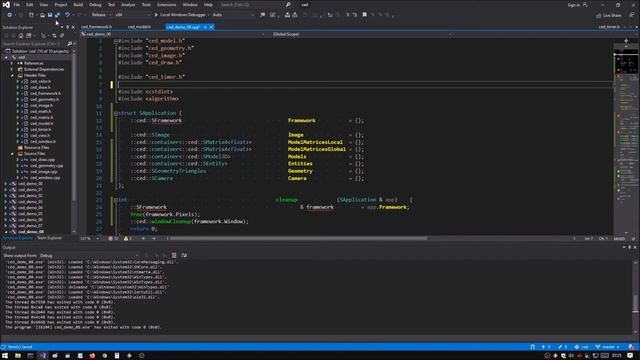640x360 pixels.
Task: Select ced_matrix.h in Solution Explorer
Action: [x=41, y=118]
